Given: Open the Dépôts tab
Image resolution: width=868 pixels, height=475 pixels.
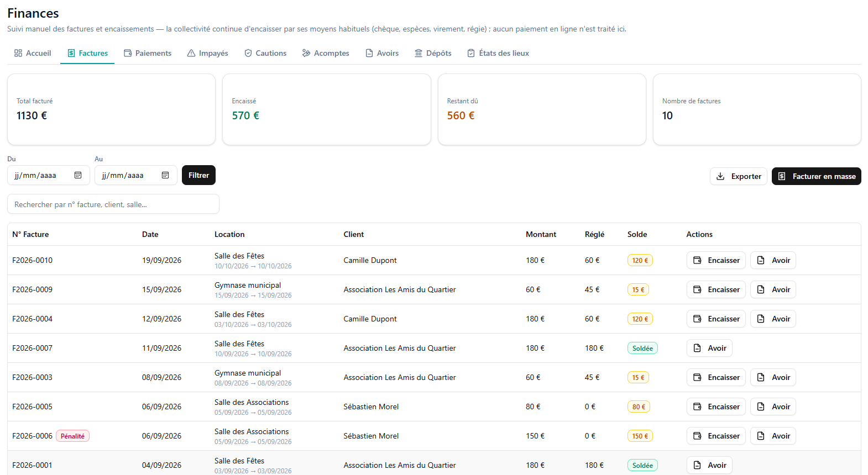Looking at the screenshot, I should click(x=433, y=53).
